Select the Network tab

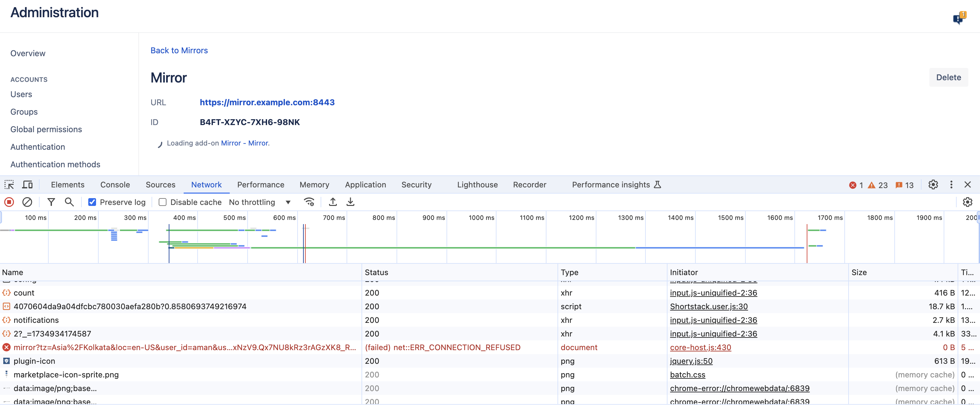[x=206, y=185]
